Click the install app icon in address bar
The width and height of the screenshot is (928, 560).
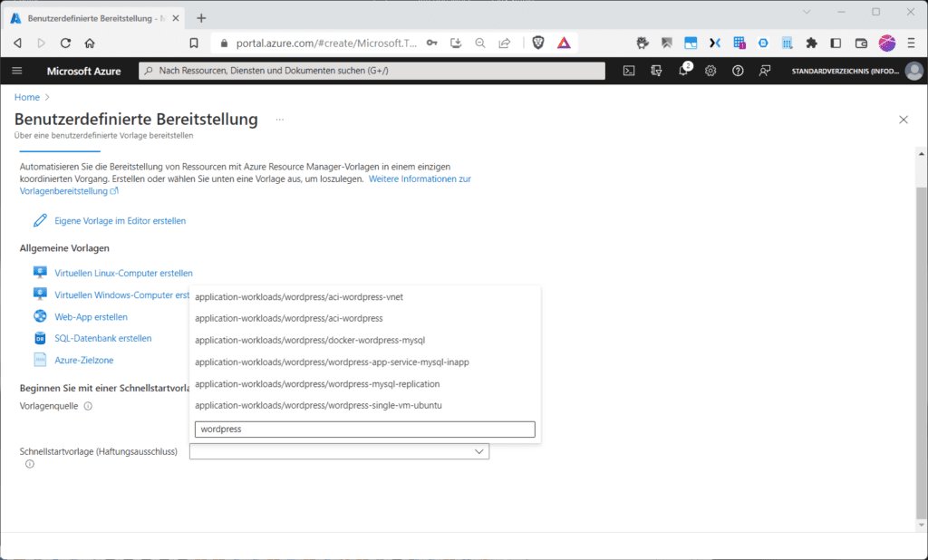click(x=456, y=43)
